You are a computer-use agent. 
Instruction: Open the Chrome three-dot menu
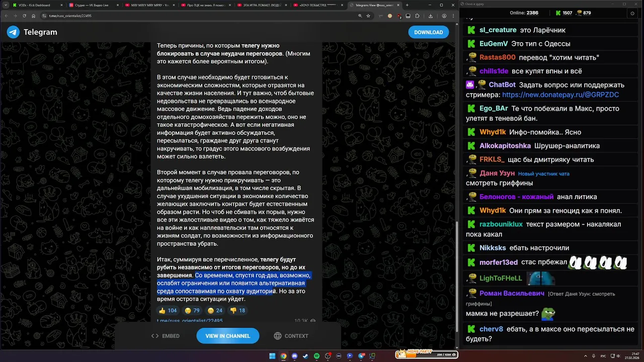(x=452, y=16)
